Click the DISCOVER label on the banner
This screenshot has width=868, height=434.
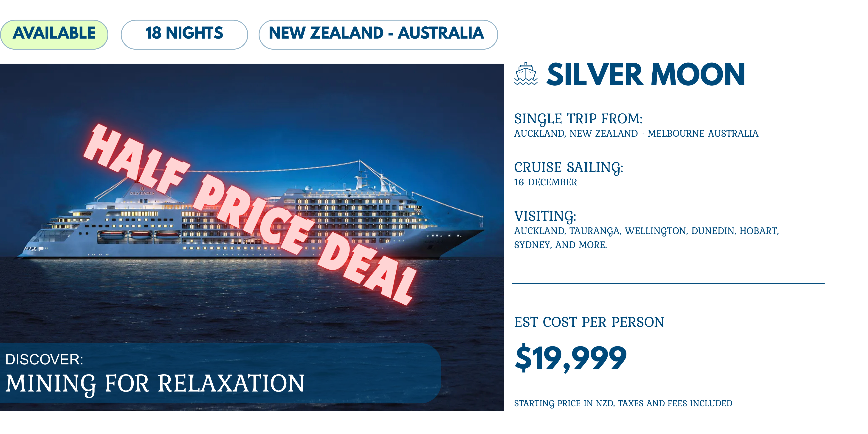[x=44, y=360]
